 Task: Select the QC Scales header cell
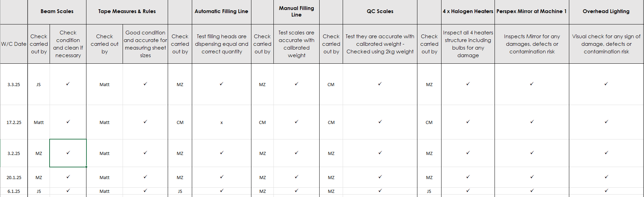point(380,11)
